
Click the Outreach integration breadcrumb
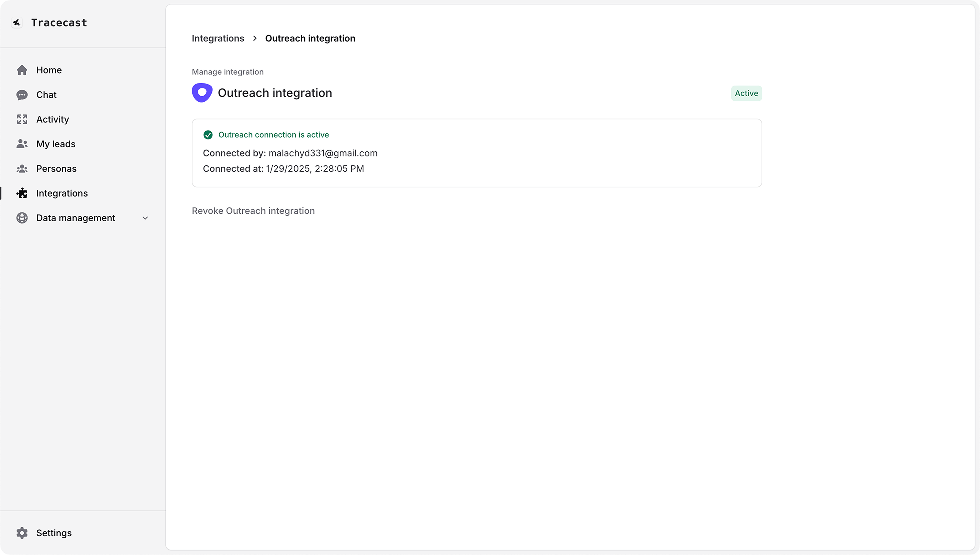point(310,39)
